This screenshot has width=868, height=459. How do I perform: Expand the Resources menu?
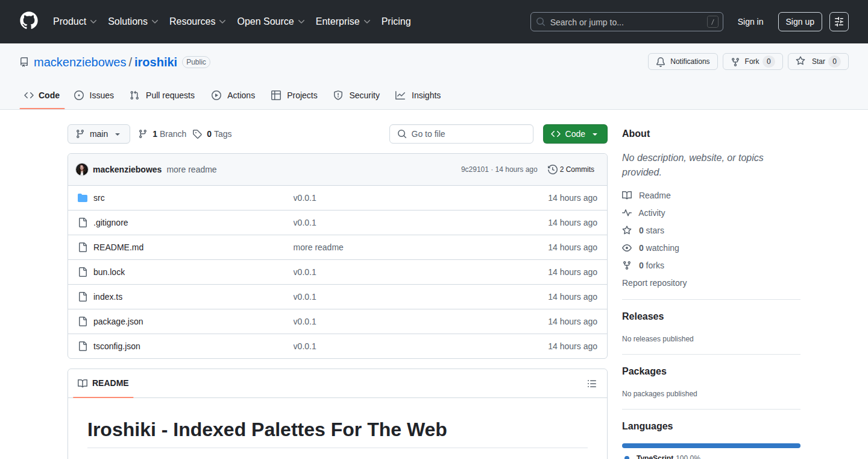click(198, 22)
